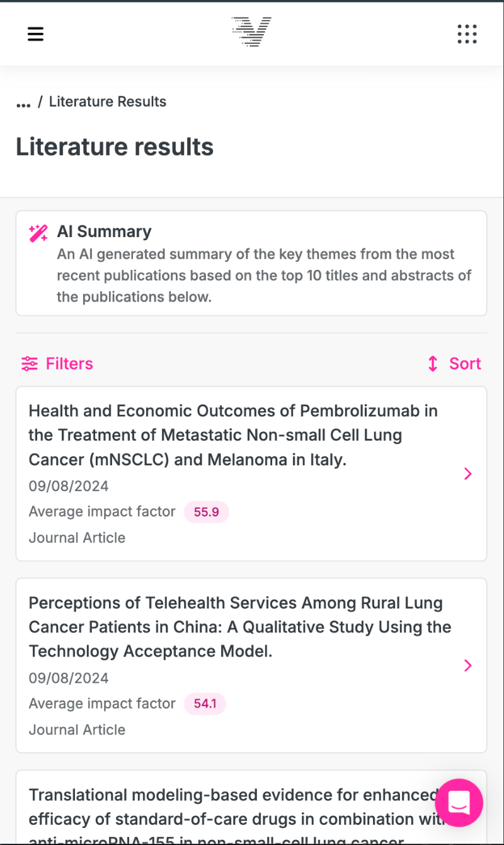The width and height of the screenshot is (504, 845).
Task: Click the V logo in header
Action: click(251, 32)
